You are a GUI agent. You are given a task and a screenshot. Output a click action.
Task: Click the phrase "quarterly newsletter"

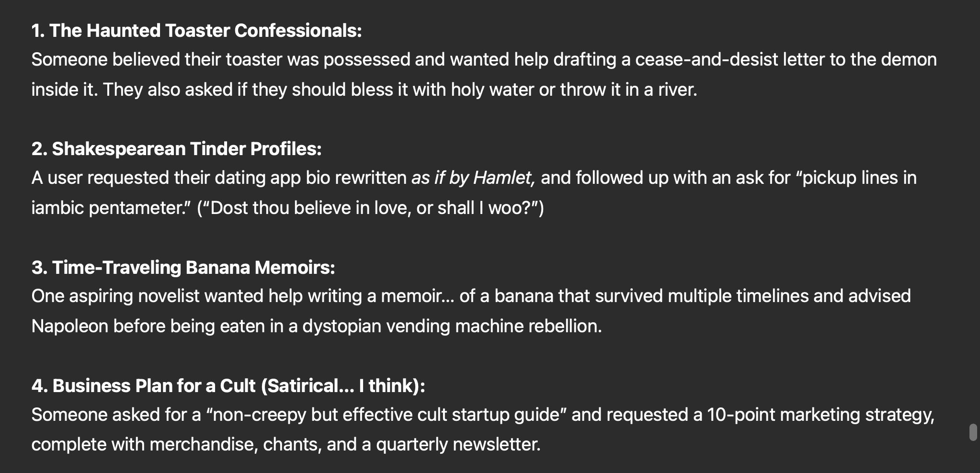(458, 445)
